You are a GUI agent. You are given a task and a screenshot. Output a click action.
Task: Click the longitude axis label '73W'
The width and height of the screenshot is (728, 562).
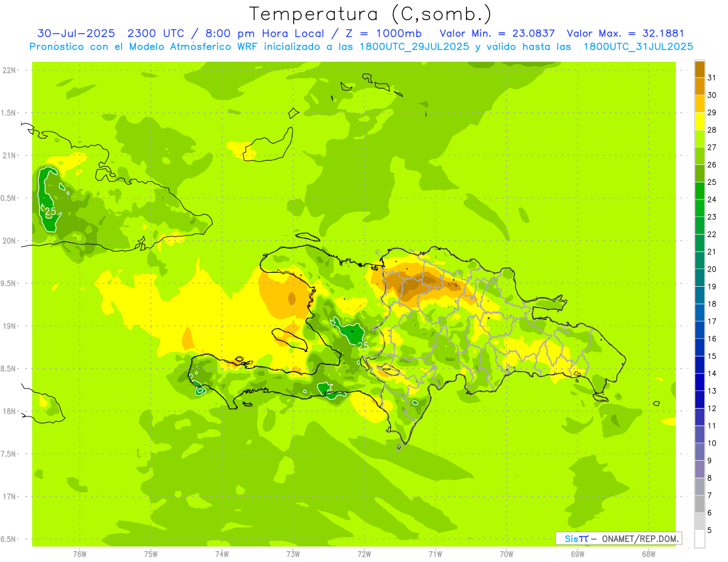coord(293,554)
